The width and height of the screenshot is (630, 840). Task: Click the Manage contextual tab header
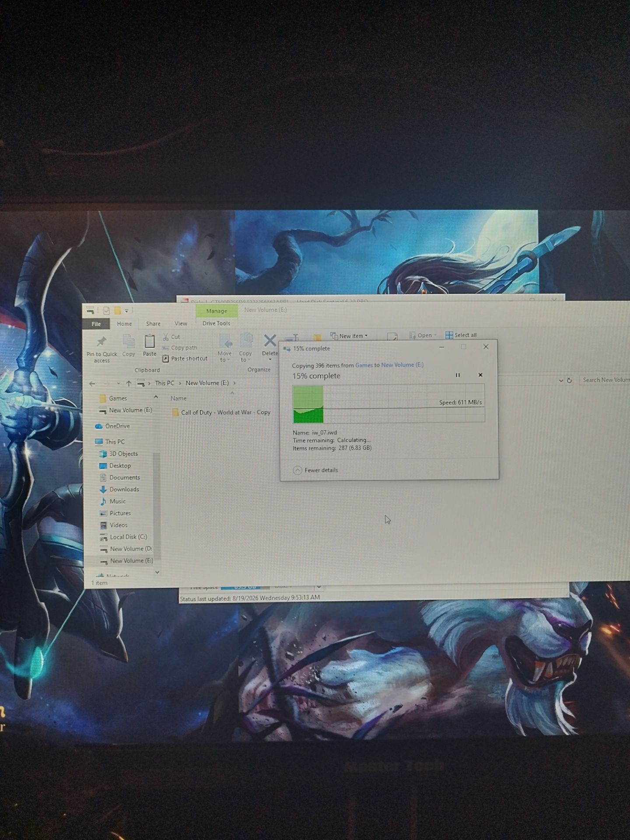pyautogui.click(x=217, y=311)
